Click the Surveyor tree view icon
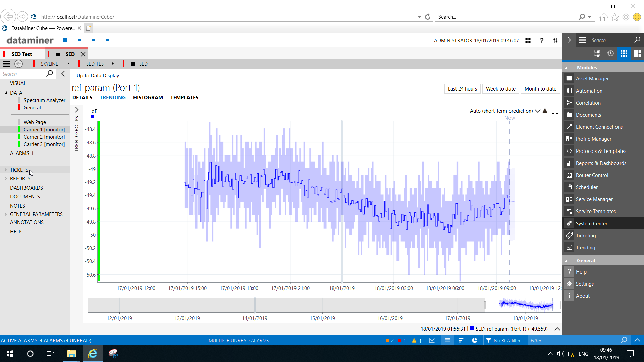This screenshot has width=644, height=362. coord(597,53)
